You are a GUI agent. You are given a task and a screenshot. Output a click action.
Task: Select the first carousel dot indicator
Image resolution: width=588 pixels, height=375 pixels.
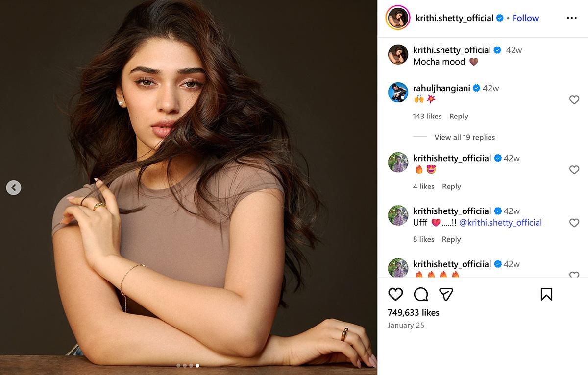pos(178,365)
